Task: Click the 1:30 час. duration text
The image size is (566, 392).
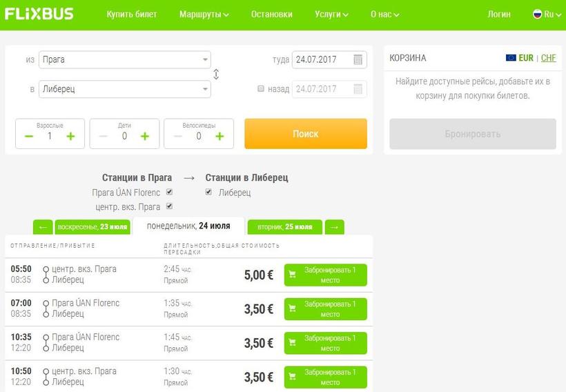Action: coord(177,371)
